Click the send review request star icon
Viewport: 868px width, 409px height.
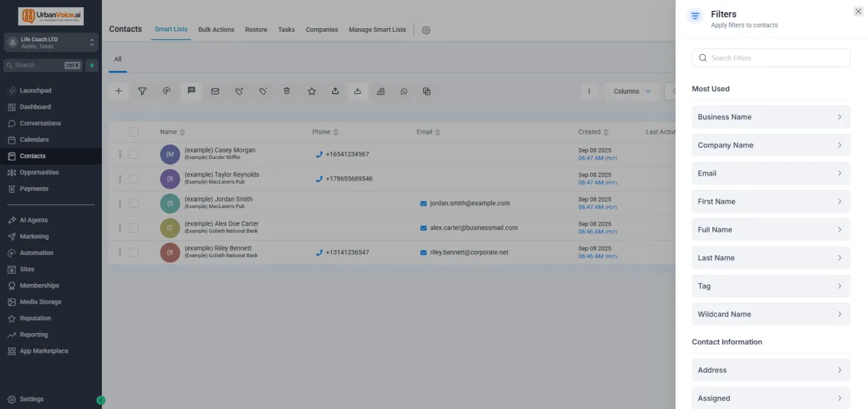point(312,91)
